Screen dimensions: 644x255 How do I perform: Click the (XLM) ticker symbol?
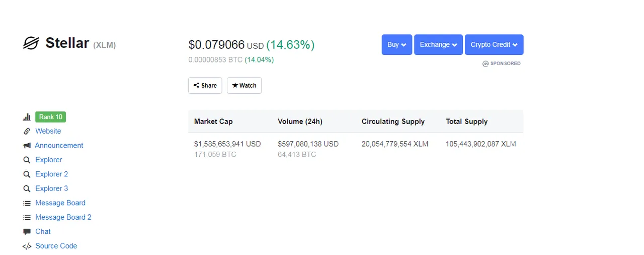coord(105,45)
